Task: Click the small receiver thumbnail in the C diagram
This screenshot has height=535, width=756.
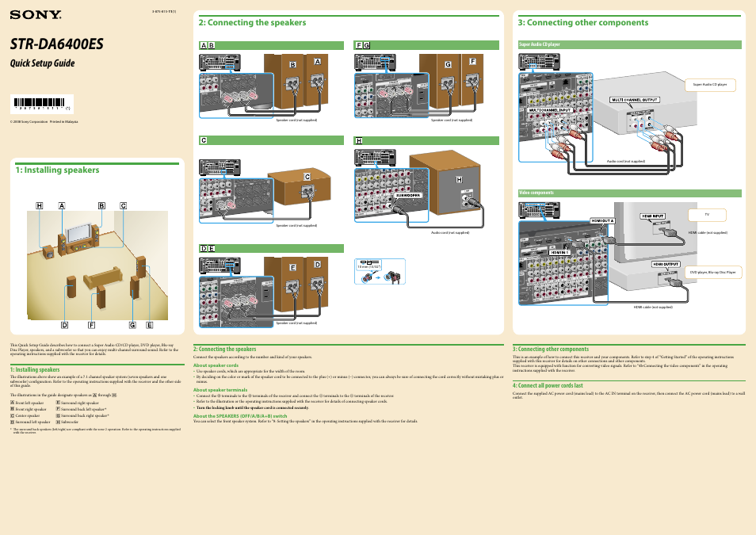Action: point(220,167)
